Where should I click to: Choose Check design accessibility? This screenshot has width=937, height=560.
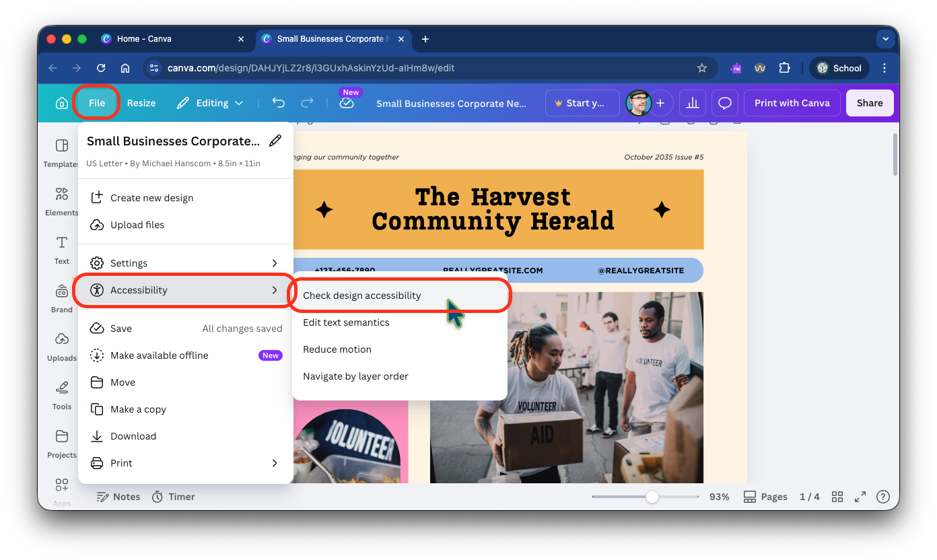tap(400, 295)
